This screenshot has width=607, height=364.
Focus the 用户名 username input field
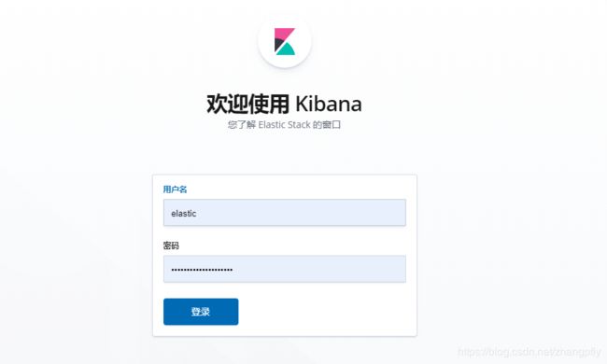(285, 213)
